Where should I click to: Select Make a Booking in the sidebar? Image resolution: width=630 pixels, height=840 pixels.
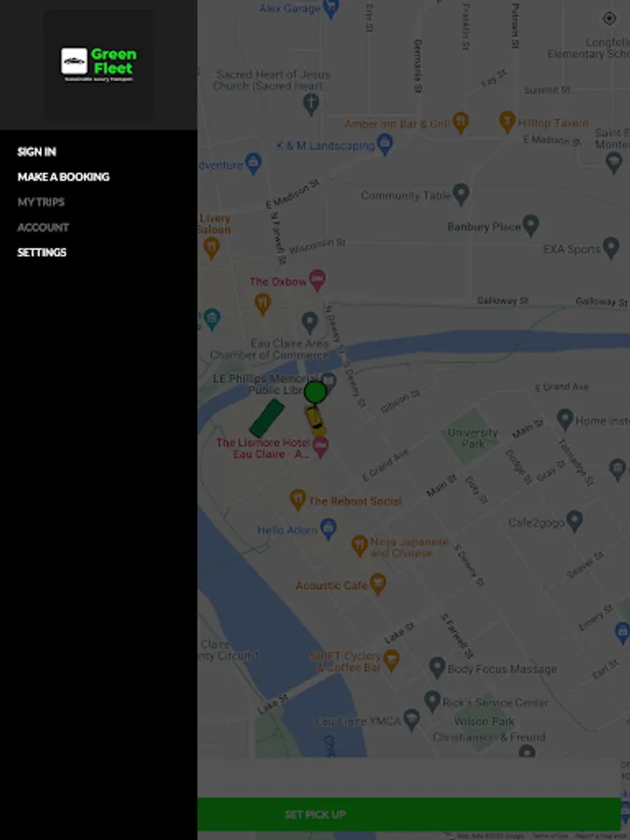(x=63, y=176)
